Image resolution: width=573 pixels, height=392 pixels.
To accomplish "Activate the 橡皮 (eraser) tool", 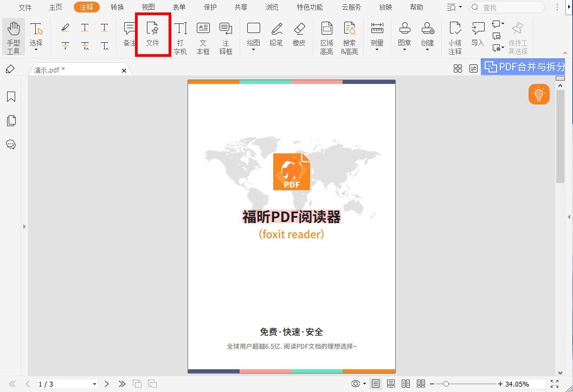I will pyautogui.click(x=299, y=36).
